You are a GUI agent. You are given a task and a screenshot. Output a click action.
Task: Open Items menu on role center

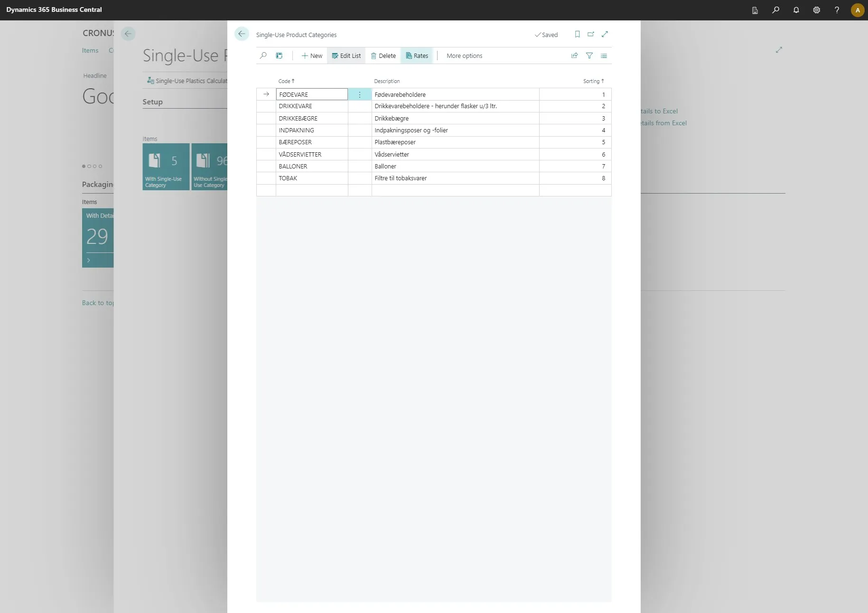[90, 50]
